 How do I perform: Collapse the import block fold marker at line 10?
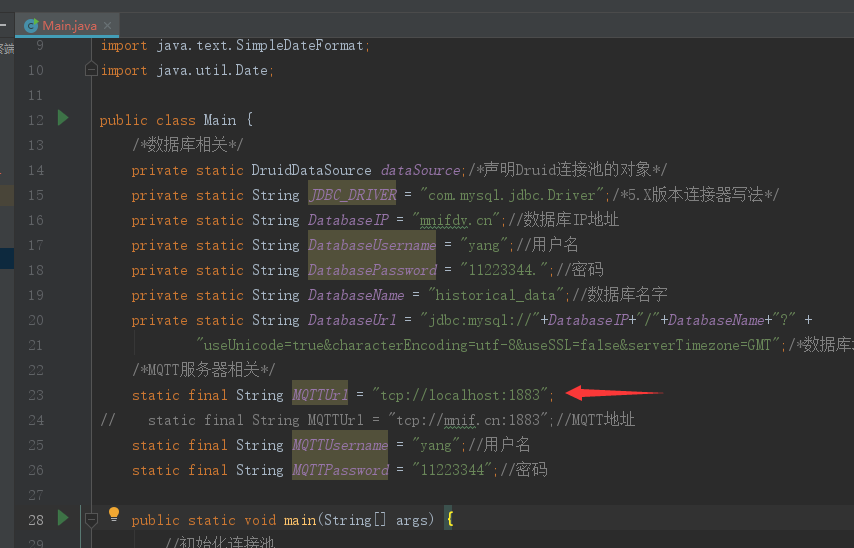(x=92, y=70)
